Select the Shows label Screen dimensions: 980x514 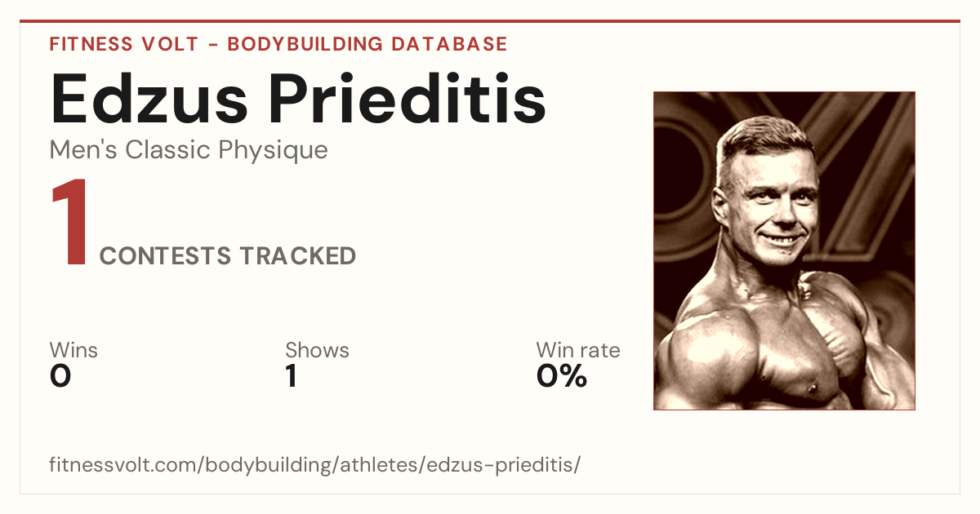coord(317,350)
